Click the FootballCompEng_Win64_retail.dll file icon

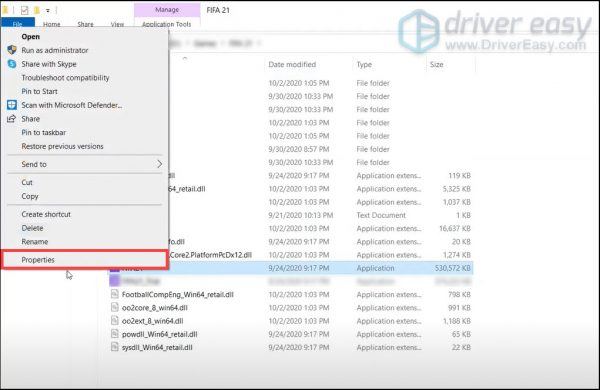114,294
